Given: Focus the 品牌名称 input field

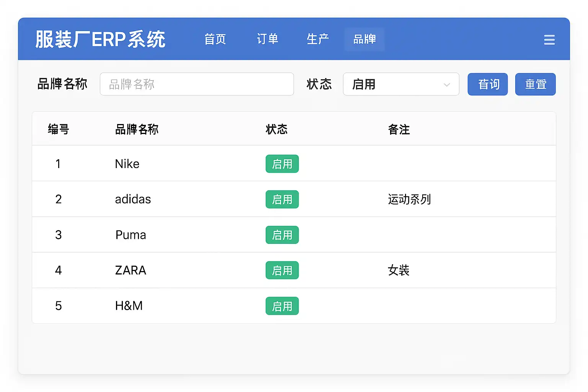Looking at the screenshot, I should [x=197, y=84].
